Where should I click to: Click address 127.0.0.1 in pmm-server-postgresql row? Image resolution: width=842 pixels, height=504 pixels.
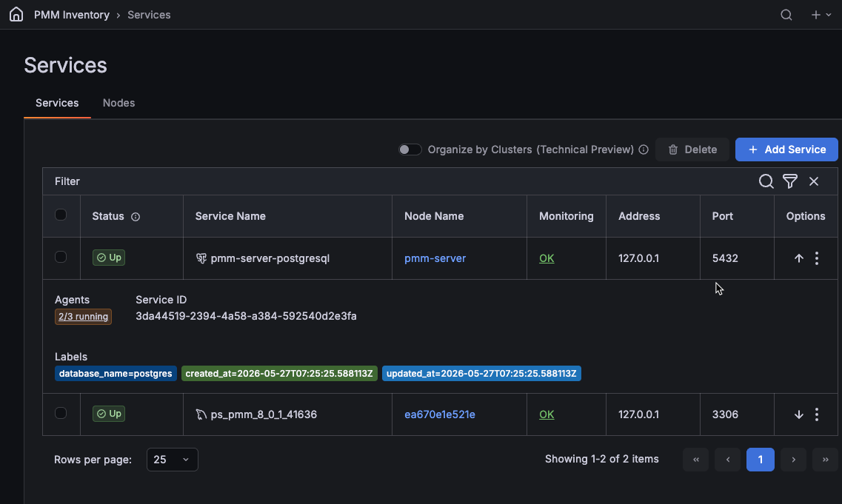click(638, 259)
